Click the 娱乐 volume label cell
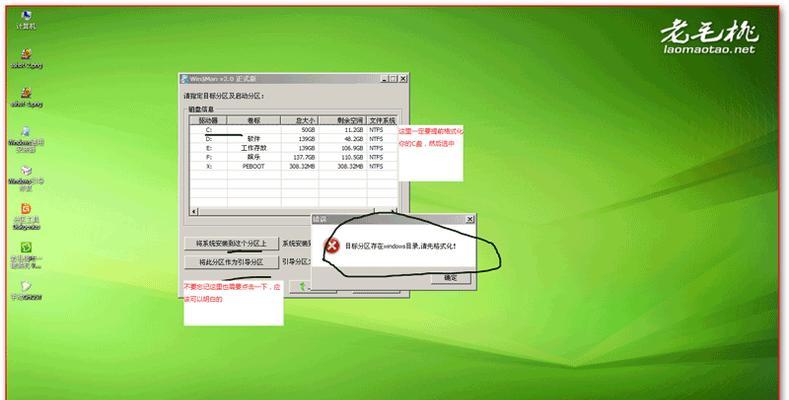Image resolution: width=789 pixels, height=400 pixels. (x=254, y=157)
